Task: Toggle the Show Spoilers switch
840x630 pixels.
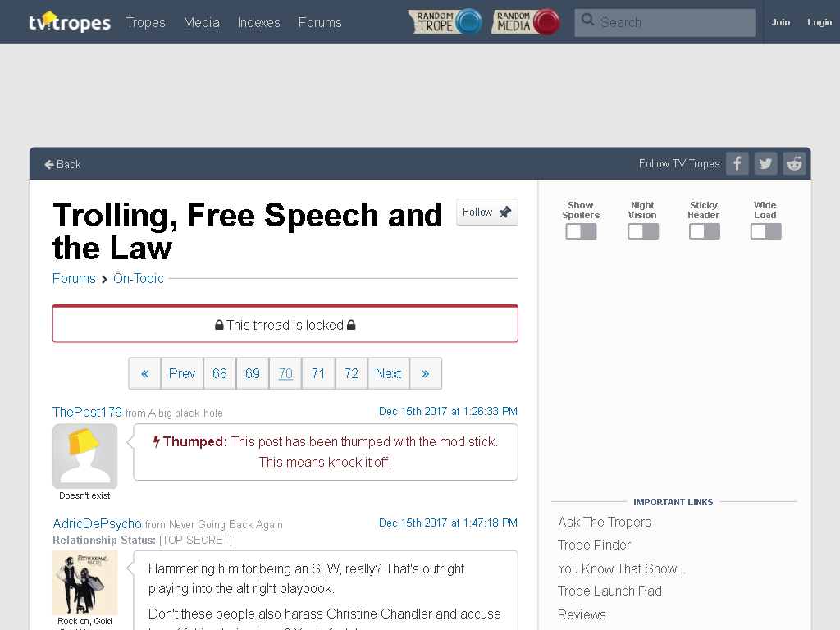Action: pos(582,231)
